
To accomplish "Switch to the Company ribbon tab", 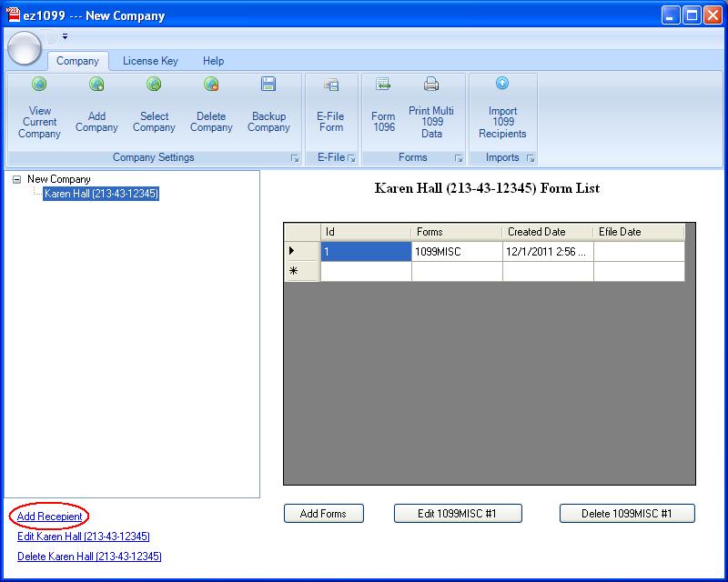I will pyautogui.click(x=77, y=61).
